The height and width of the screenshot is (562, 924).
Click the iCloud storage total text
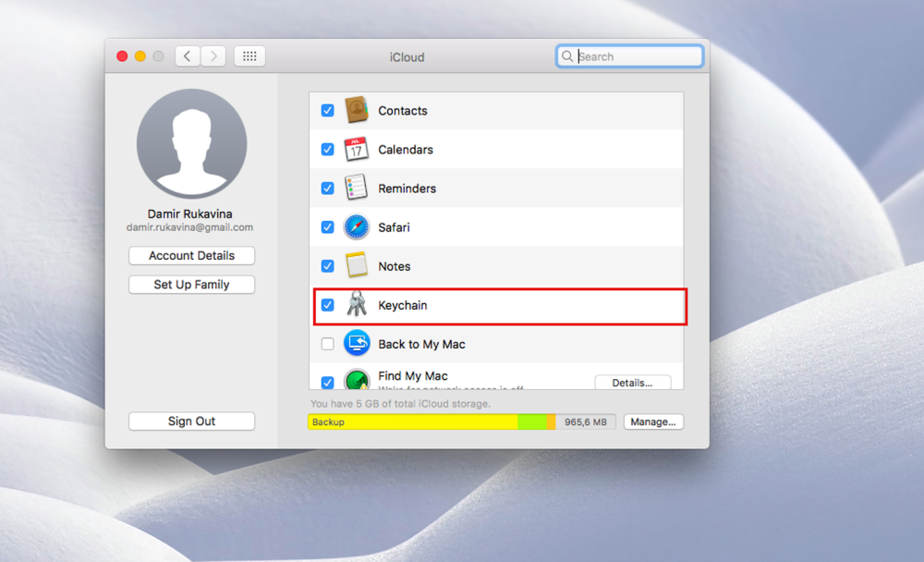coord(400,403)
